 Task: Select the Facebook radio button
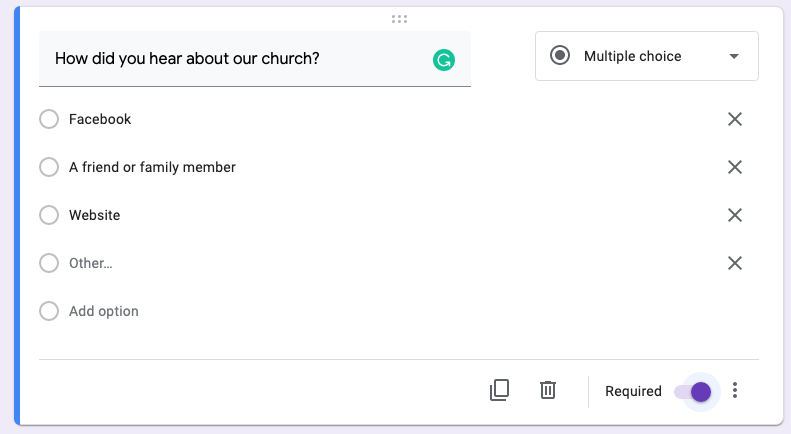[49, 119]
